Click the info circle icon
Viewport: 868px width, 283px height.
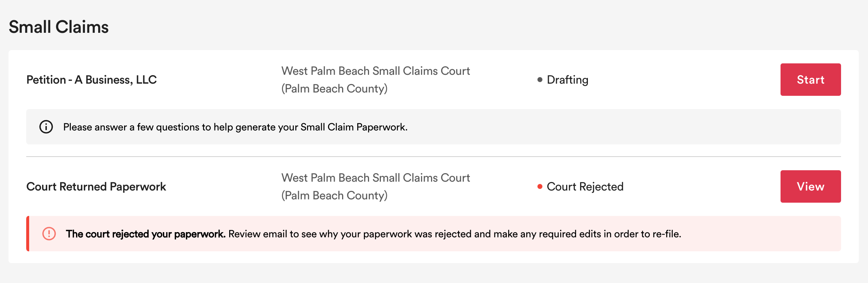pos(46,127)
